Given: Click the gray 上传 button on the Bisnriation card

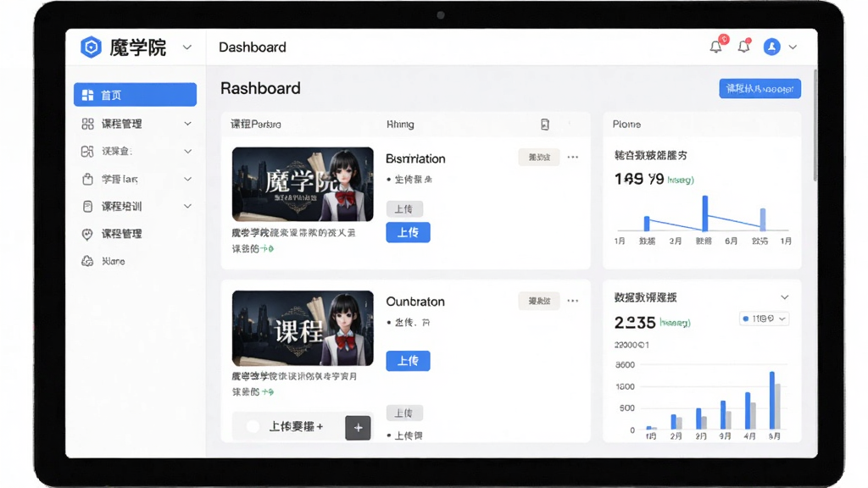Looking at the screenshot, I should pyautogui.click(x=404, y=209).
